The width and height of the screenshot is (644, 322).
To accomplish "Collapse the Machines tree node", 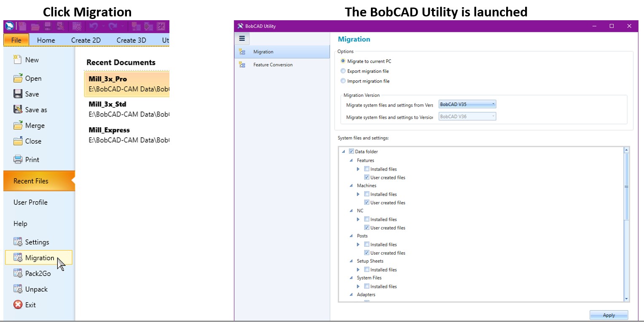I will point(351,186).
